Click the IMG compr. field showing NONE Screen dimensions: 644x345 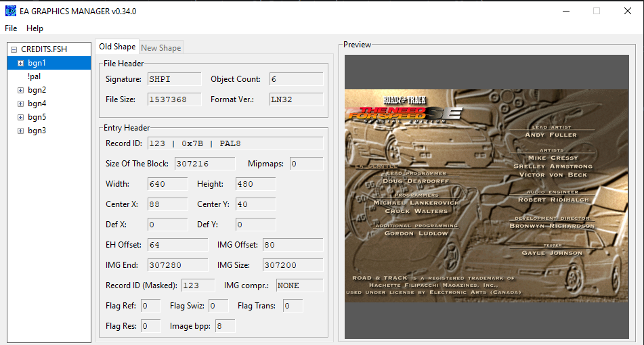299,285
